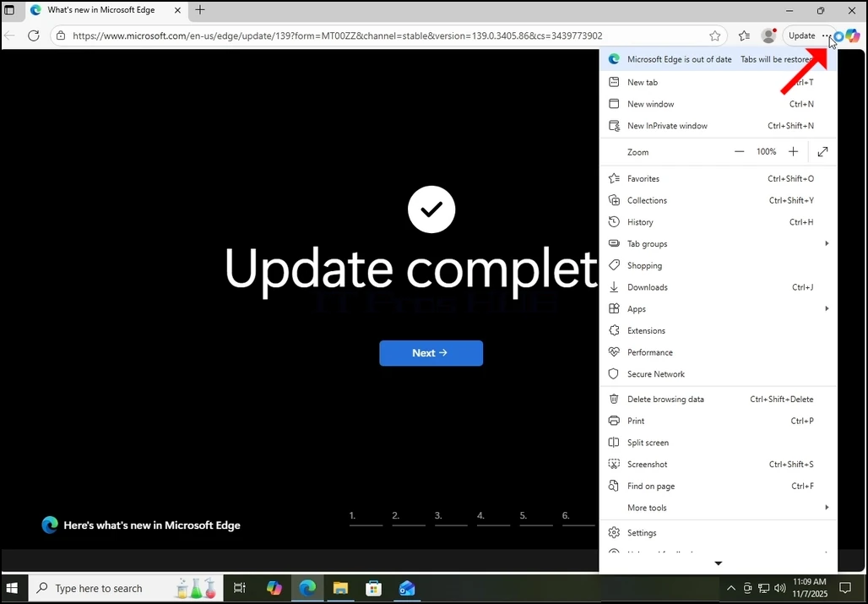Open Outlook from the taskbar
This screenshot has height=604, width=868.
coord(407,588)
